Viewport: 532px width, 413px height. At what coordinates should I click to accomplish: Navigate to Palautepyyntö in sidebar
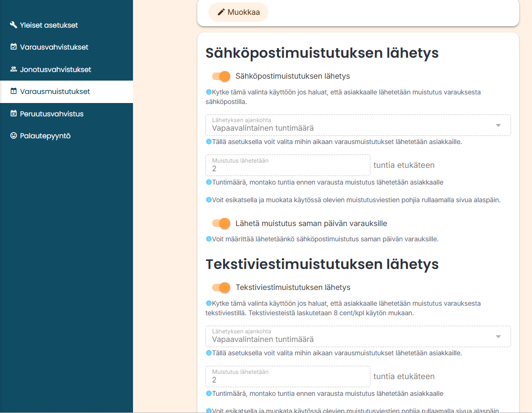pos(45,136)
